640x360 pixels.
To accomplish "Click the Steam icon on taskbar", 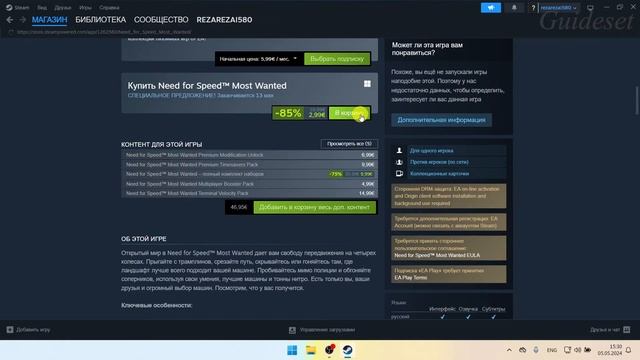I will point(348,350).
